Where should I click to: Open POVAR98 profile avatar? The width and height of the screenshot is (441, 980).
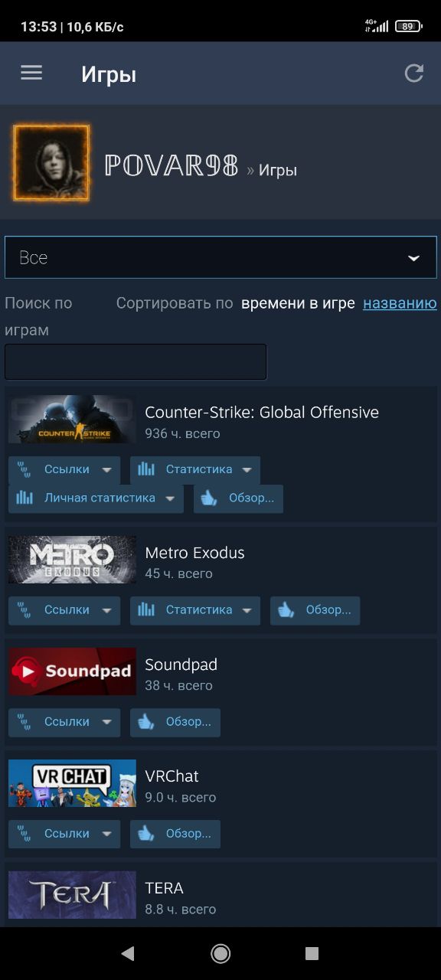pos(51,163)
